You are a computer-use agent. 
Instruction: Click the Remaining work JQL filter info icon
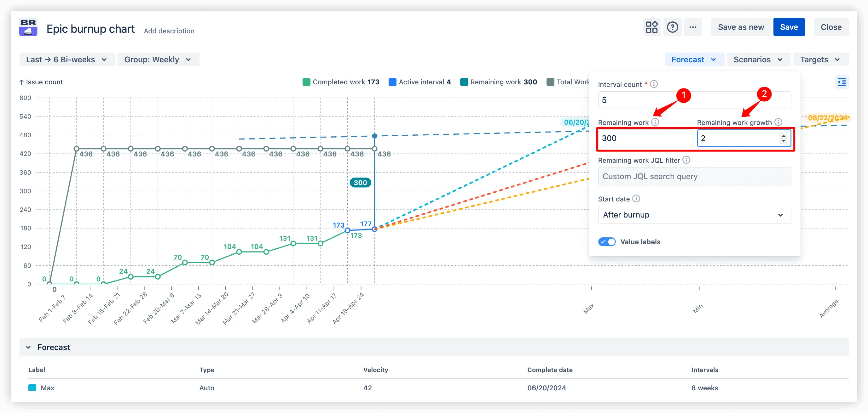pos(686,160)
